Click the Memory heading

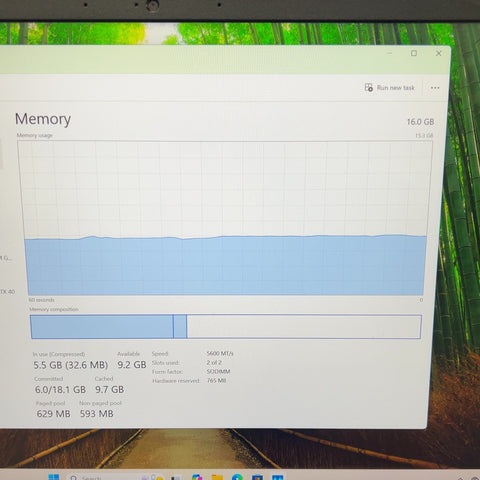(43, 119)
